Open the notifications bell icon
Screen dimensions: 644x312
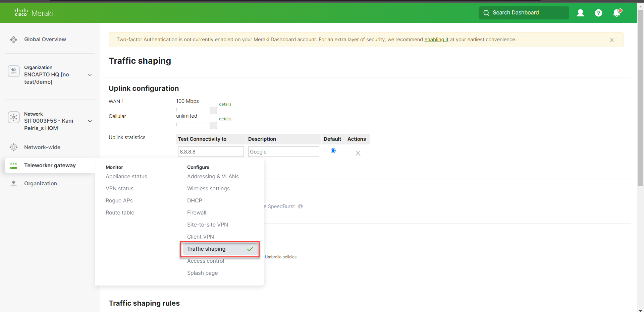coord(617,13)
